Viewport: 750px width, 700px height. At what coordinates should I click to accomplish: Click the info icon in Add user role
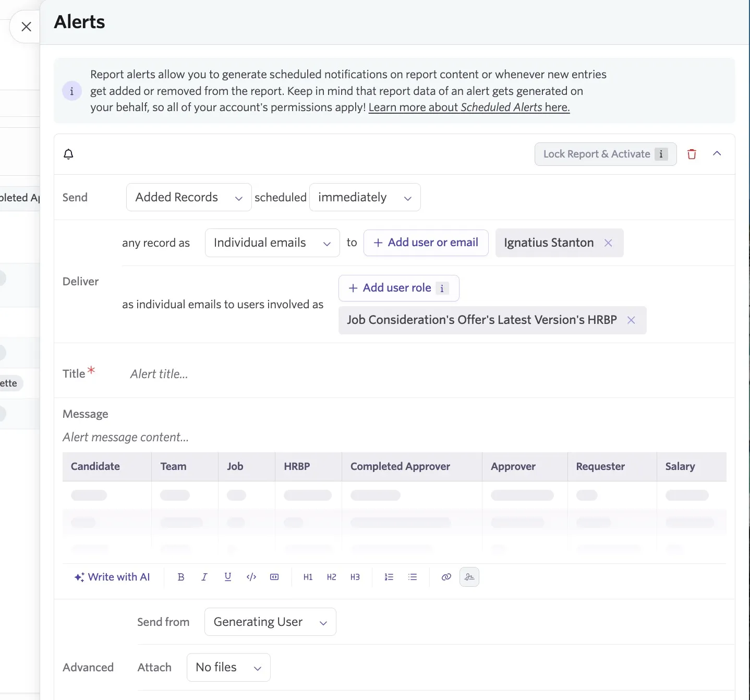442,288
